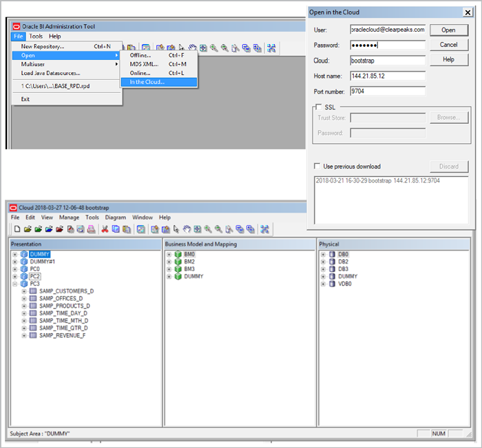Expand the BM0 business model node
The image size is (482, 448).
click(169, 255)
